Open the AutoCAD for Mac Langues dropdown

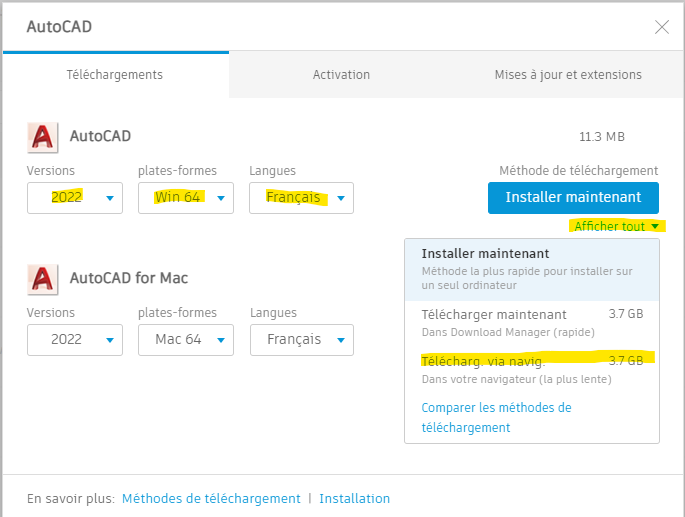click(301, 340)
